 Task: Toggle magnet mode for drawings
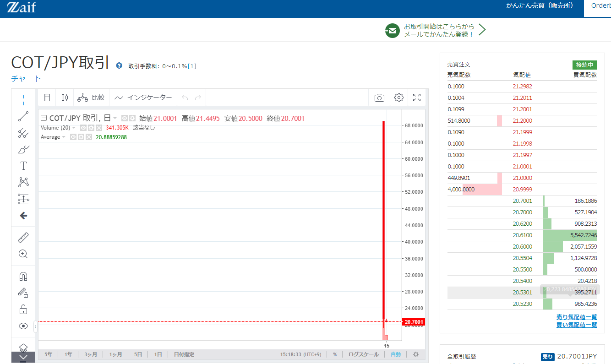23,276
